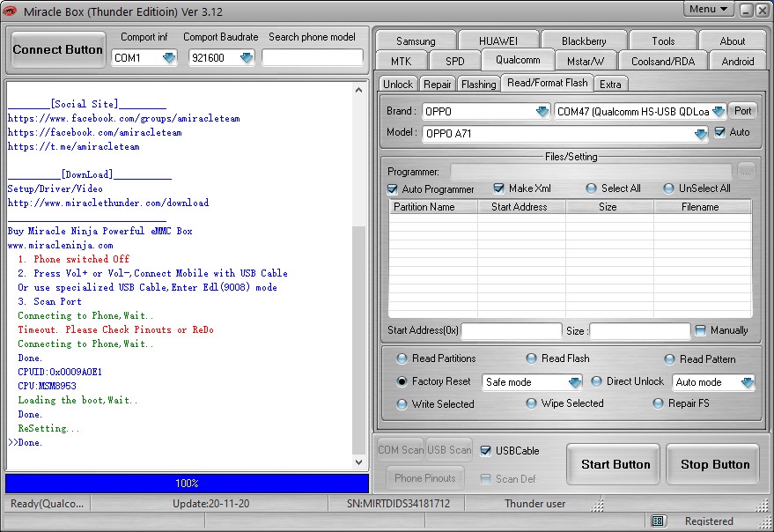Expand the Model OPPO A71 dropdown
774x532 pixels.
[x=700, y=133]
